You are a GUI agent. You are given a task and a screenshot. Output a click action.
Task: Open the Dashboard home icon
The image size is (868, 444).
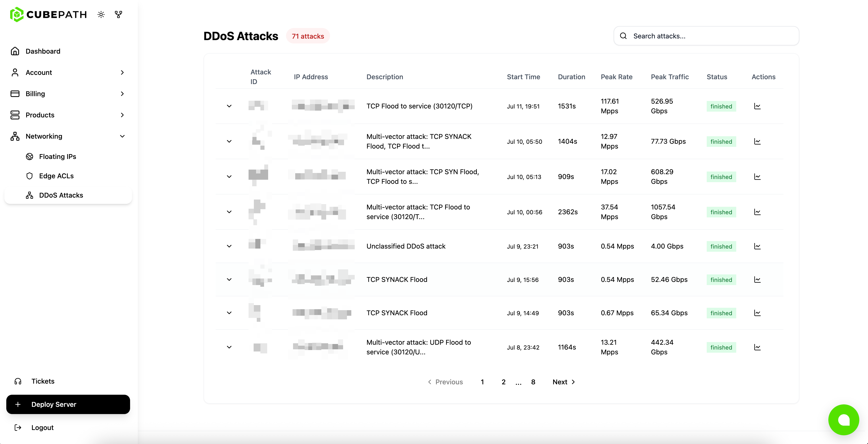(15, 51)
